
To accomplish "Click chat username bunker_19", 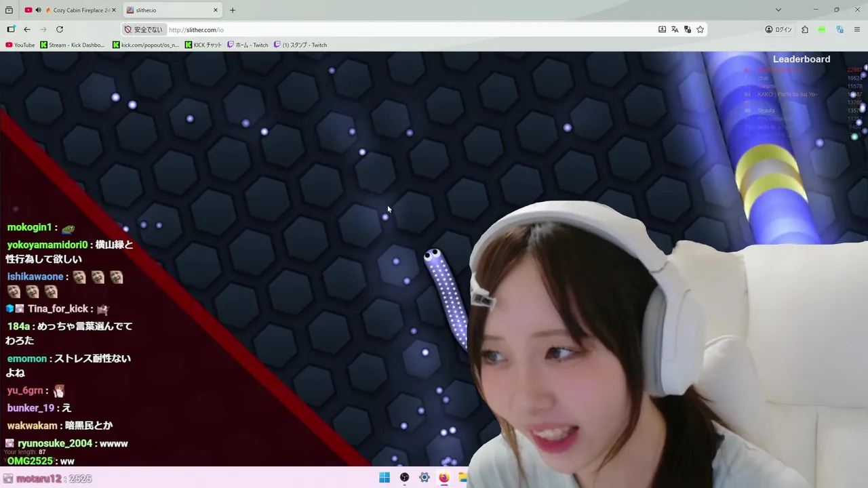I will point(31,408).
